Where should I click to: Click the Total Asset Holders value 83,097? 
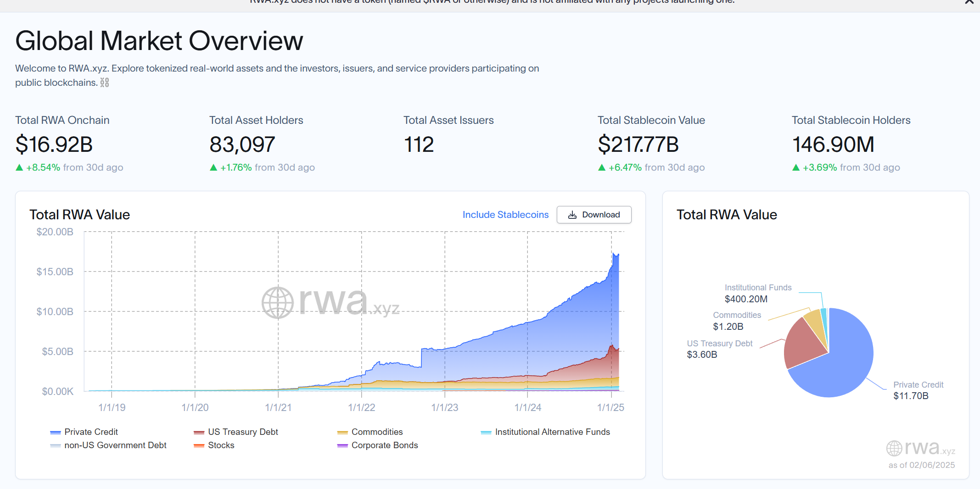[x=242, y=144]
